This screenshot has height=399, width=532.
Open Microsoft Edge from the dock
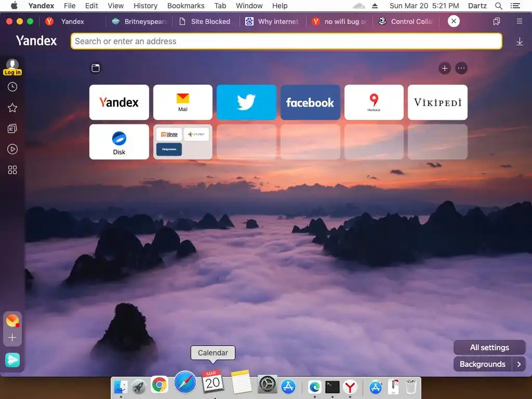point(314,387)
